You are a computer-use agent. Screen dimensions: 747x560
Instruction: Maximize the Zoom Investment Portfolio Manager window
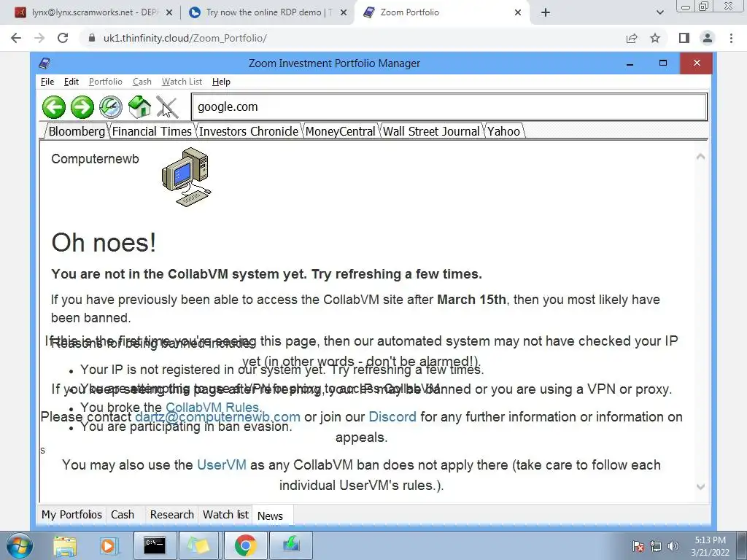tap(662, 63)
